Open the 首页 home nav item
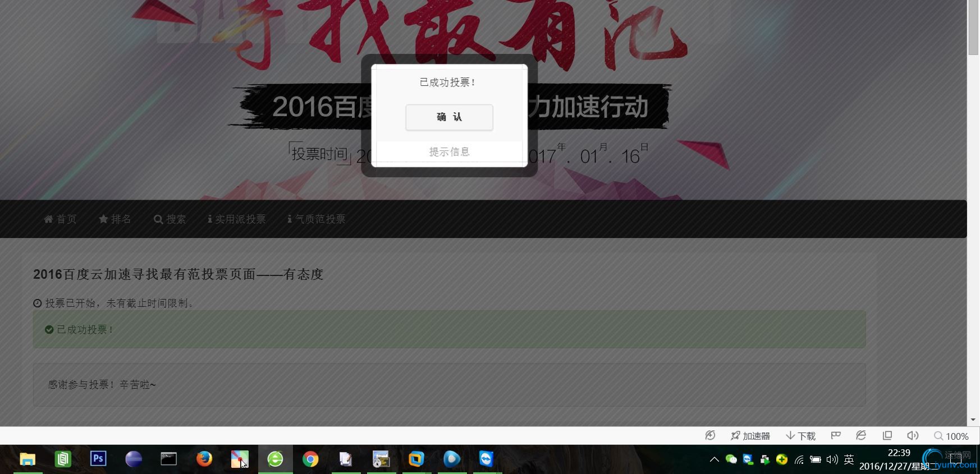980x474 pixels. pos(60,219)
